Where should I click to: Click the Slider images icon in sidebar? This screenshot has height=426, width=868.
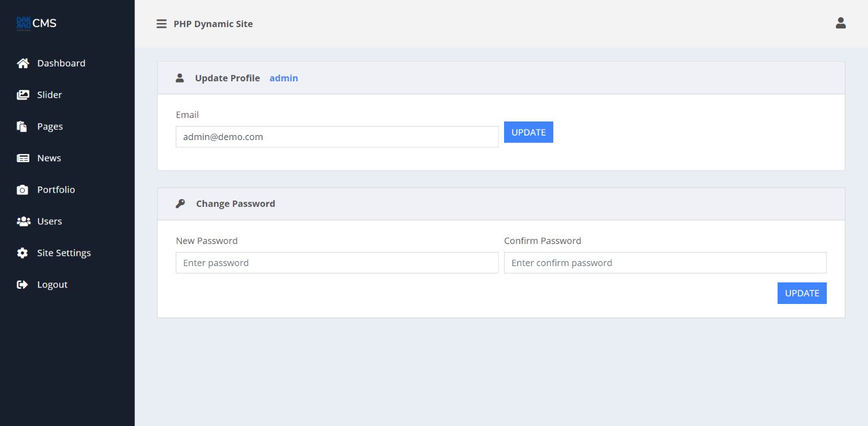(x=23, y=95)
